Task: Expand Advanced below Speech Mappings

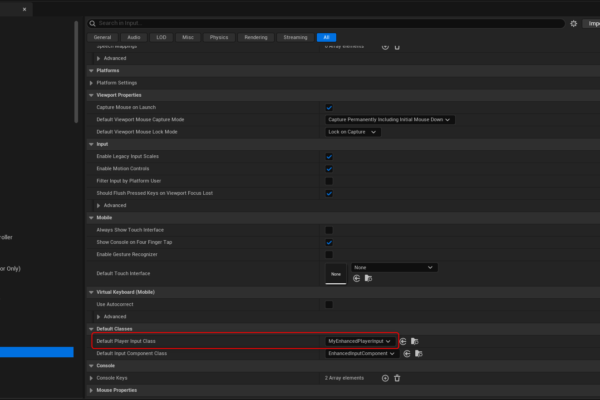Action: pos(98,59)
